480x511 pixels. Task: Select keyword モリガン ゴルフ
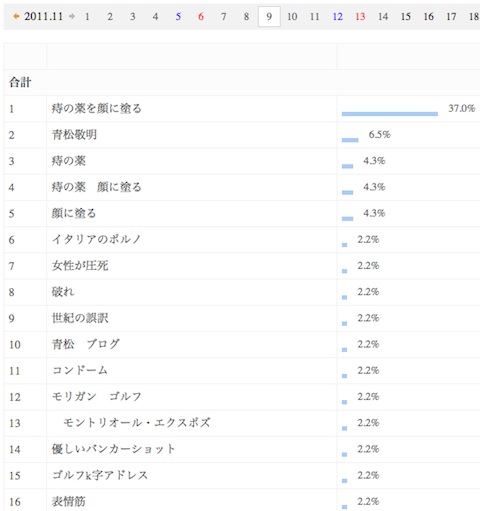tap(97, 397)
